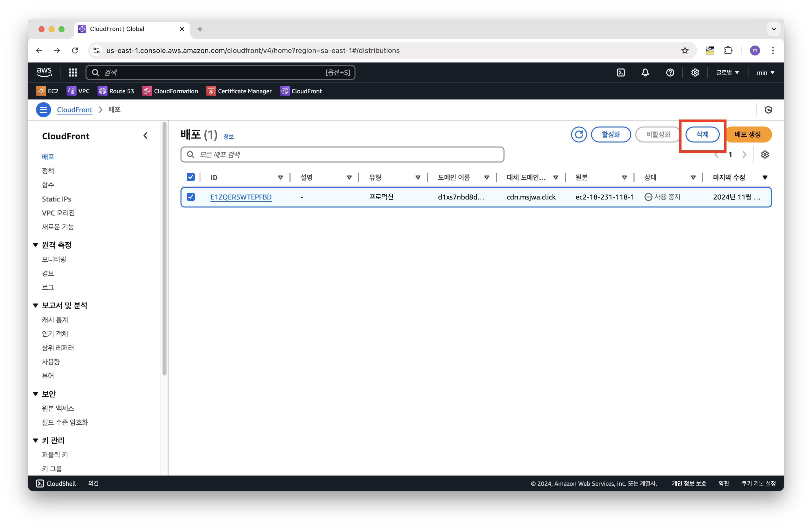
Task: Uncheck the select-all header checkbox
Action: point(191,177)
